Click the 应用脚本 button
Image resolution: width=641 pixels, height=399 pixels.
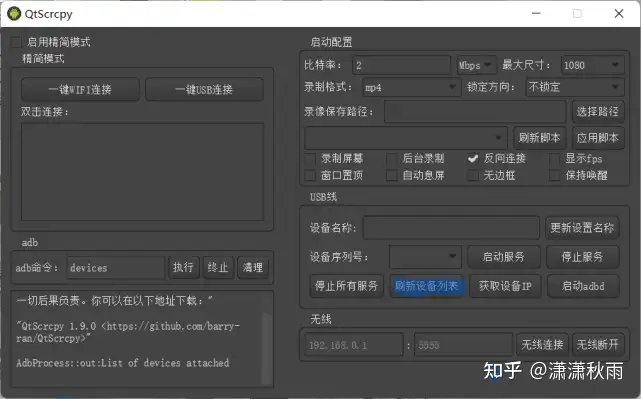tap(598, 138)
